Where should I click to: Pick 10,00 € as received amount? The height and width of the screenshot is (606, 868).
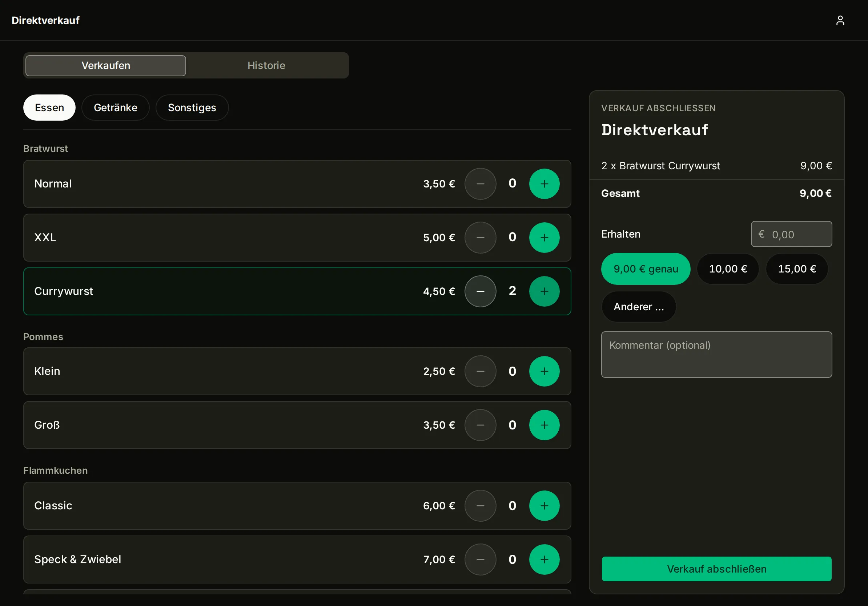(728, 269)
